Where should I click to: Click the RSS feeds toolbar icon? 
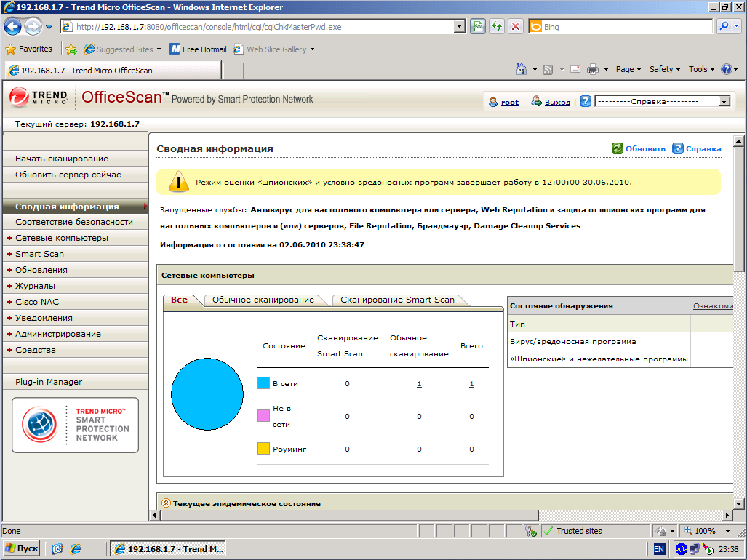pyautogui.click(x=548, y=70)
